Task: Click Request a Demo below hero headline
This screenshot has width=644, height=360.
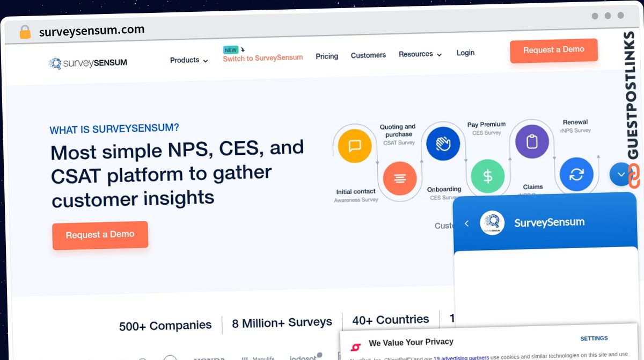Action: (100, 235)
